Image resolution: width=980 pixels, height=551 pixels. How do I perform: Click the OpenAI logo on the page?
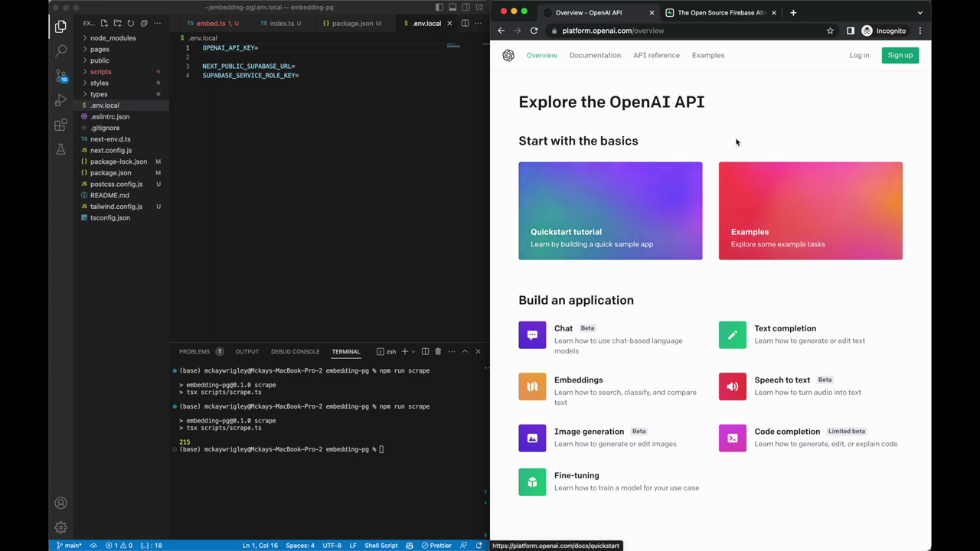[x=508, y=55]
